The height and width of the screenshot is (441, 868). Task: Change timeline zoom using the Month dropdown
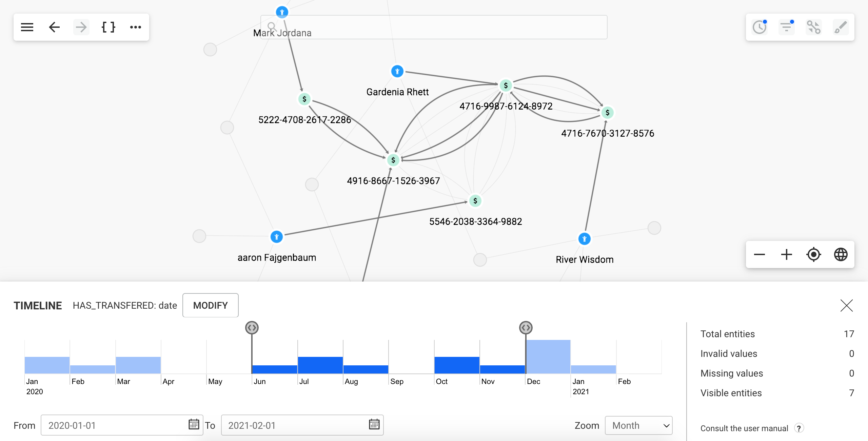click(638, 425)
